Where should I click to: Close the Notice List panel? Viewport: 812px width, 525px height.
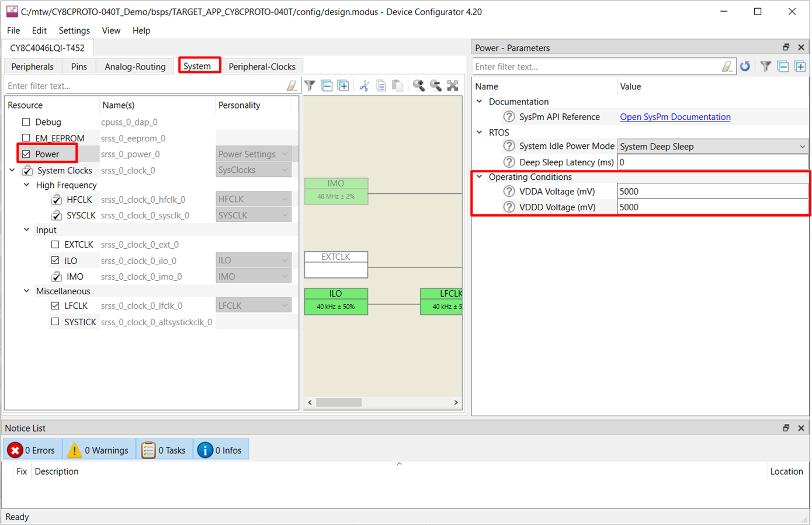click(801, 428)
